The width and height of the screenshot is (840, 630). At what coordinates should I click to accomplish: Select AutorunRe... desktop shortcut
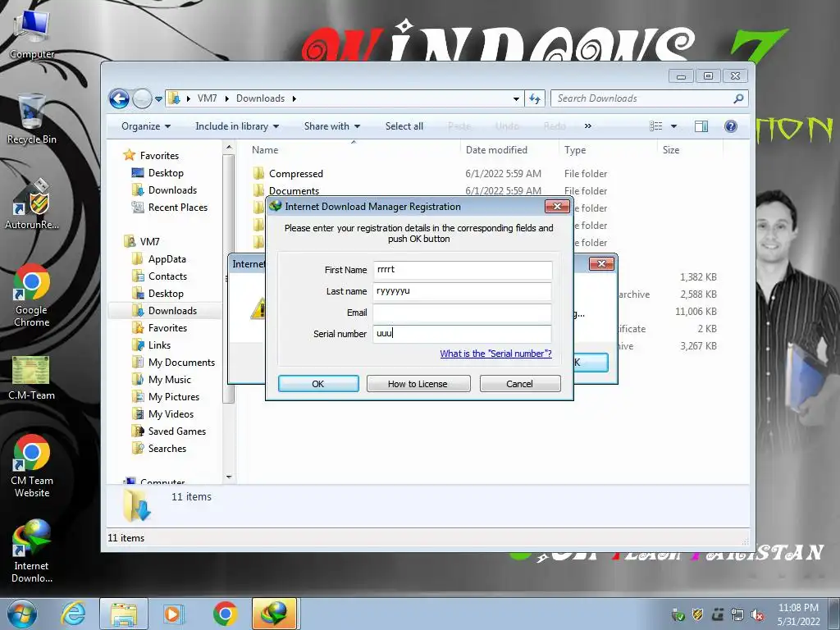(x=32, y=204)
